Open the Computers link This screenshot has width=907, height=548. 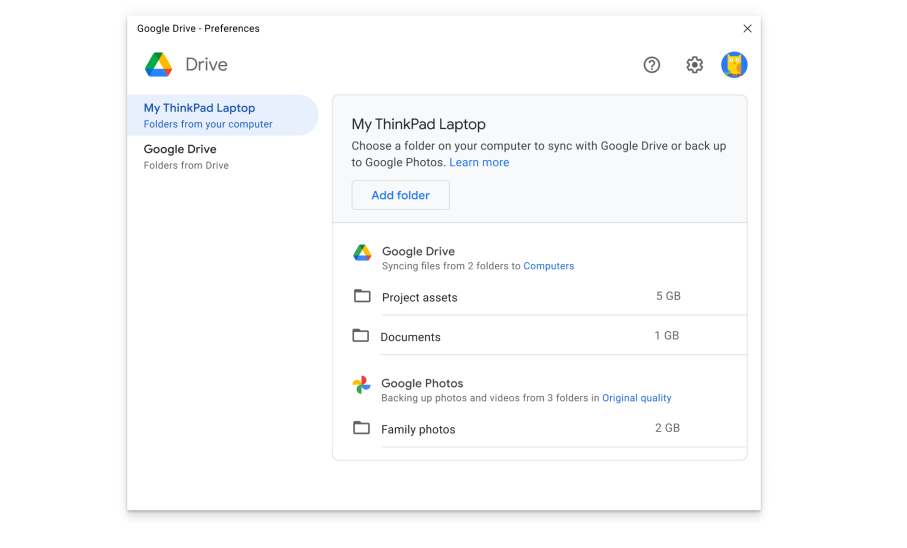549,267
